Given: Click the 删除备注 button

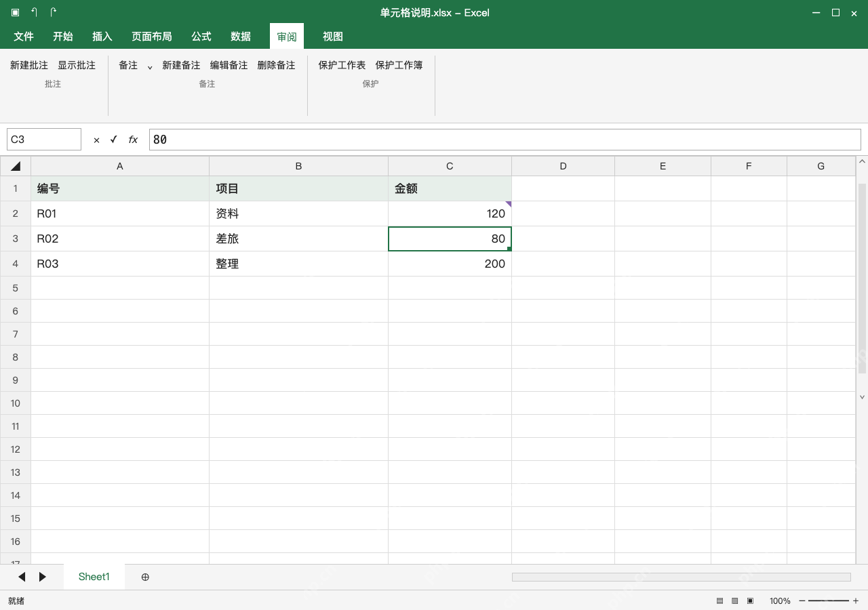Looking at the screenshot, I should [277, 65].
